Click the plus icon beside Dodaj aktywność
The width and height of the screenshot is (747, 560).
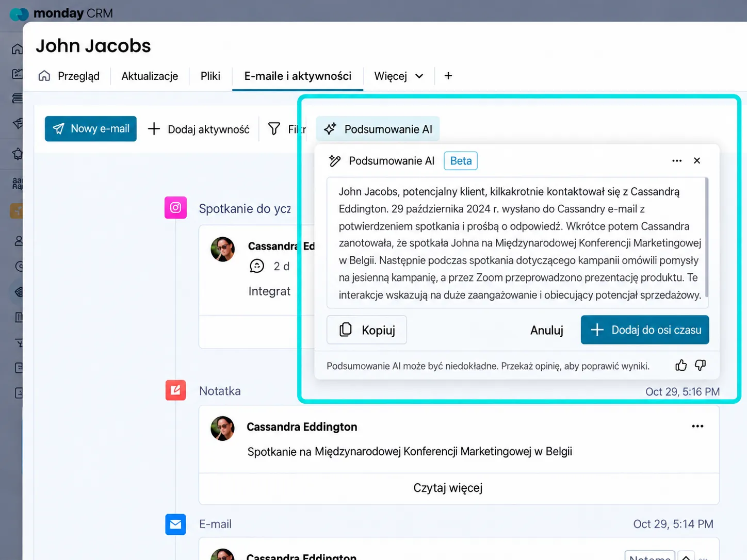(154, 129)
